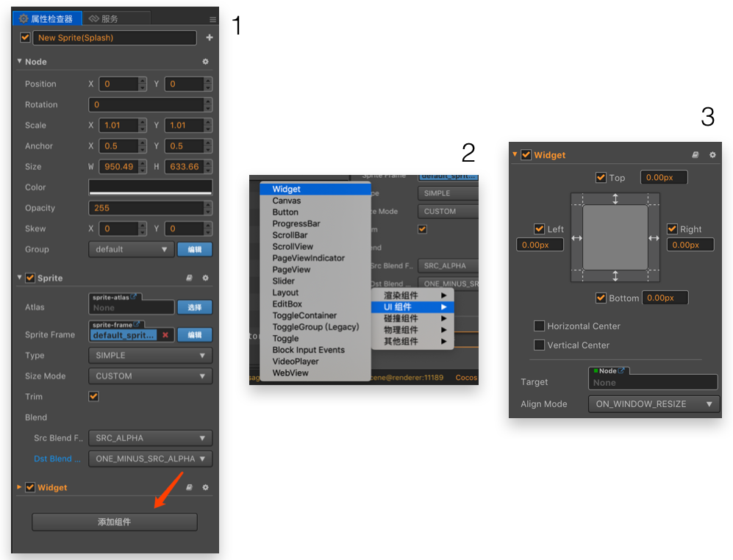Open the Size Mode CUSTOM dropdown
This screenshot has width=733, height=560.
click(x=151, y=376)
